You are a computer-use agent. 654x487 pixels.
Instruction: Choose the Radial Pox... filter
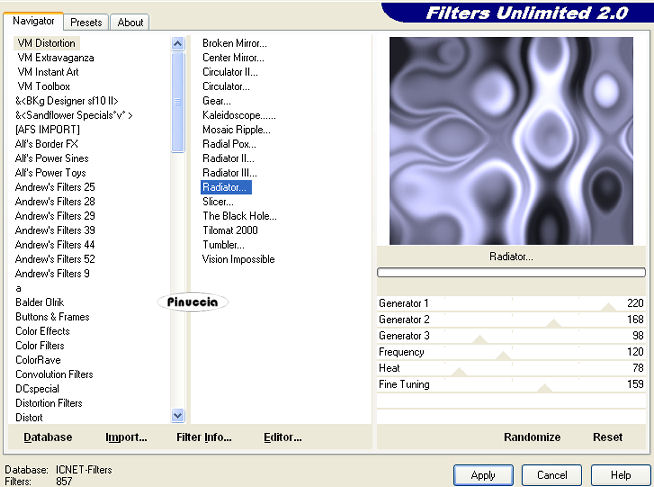(x=229, y=144)
